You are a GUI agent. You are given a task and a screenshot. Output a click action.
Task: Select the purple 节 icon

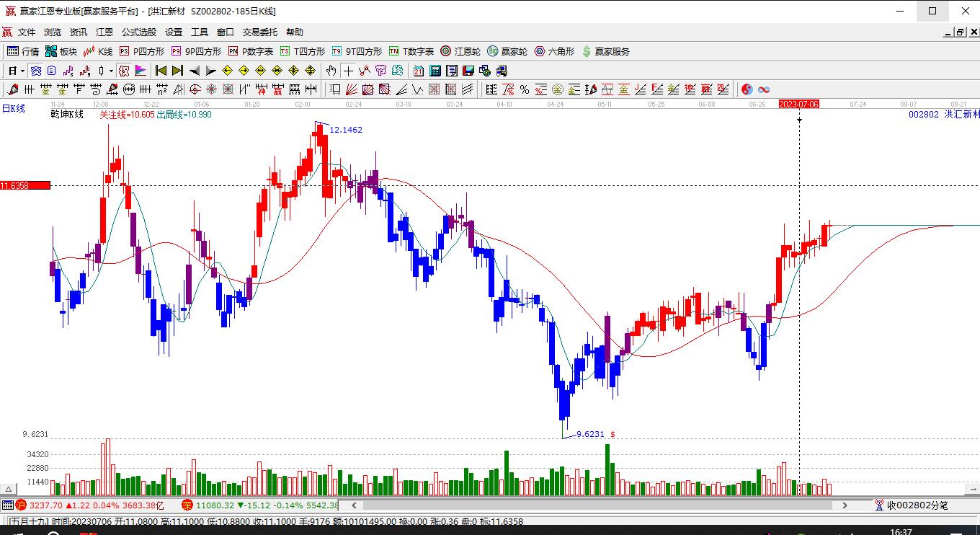pyautogui.click(x=380, y=71)
